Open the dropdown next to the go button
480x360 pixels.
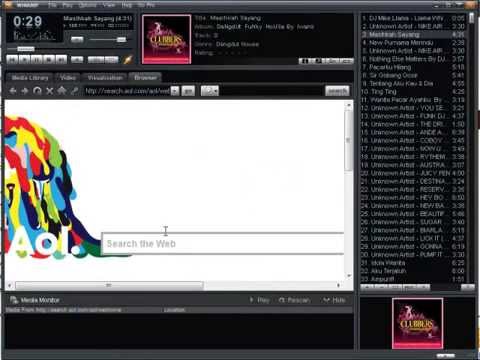tap(210, 91)
